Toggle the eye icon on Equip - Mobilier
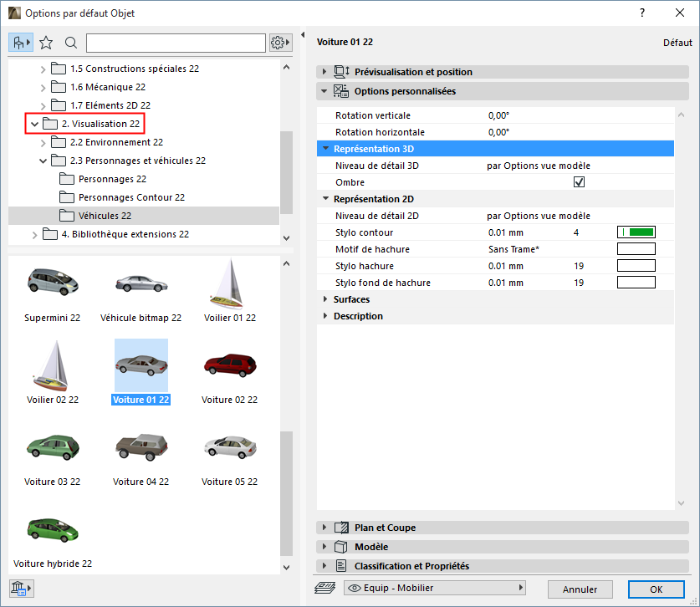This screenshot has height=607, width=700. click(x=354, y=588)
